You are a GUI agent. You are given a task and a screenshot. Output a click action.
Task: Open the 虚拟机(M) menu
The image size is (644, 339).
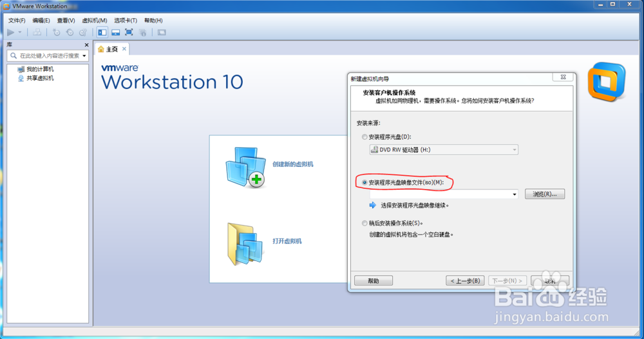coord(95,21)
